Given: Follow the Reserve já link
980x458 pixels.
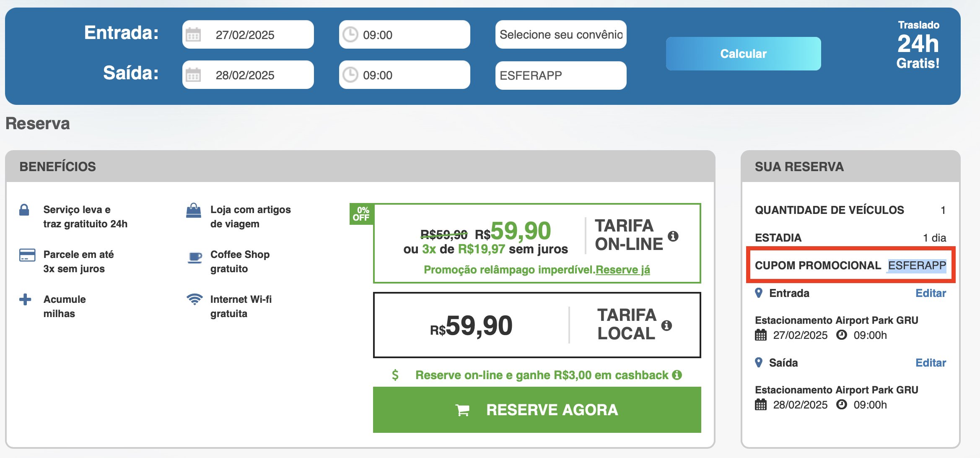Looking at the screenshot, I should click(x=622, y=270).
